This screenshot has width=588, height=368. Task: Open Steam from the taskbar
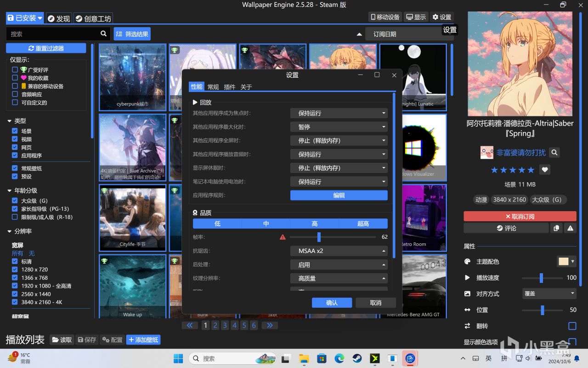point(356,358)
